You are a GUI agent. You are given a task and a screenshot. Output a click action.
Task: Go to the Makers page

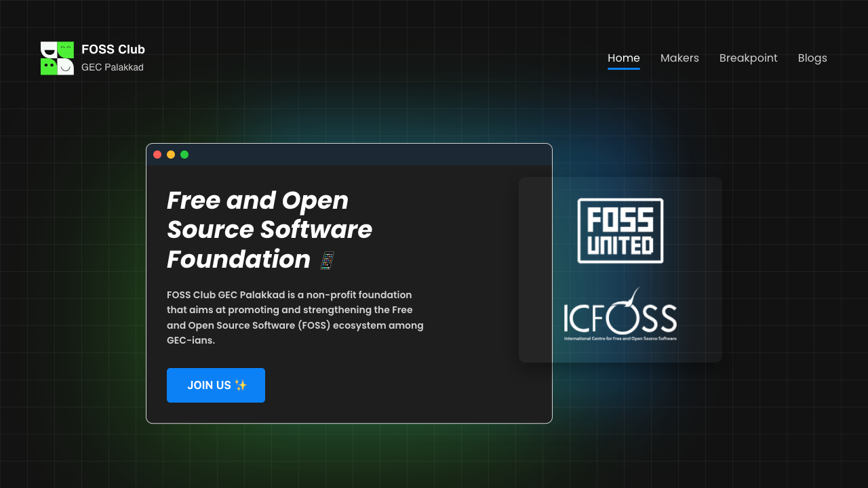click(x=679, y=58)
